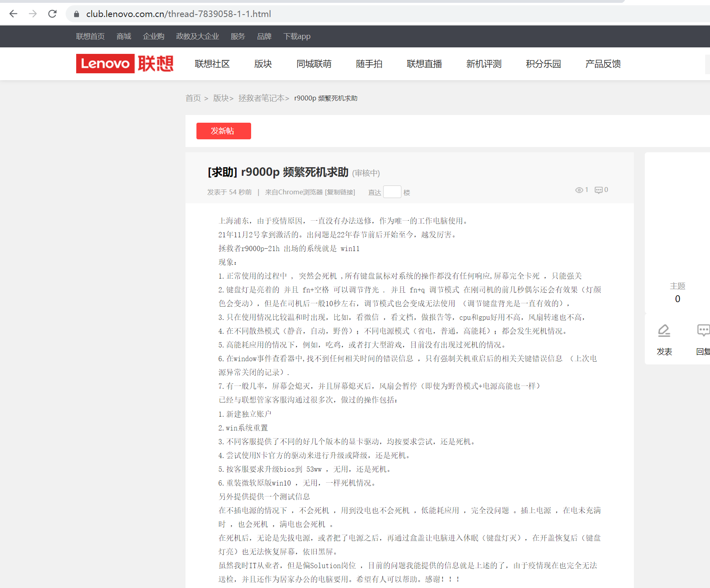Screen dimensions: 710x588
Task: Select the address bar URL
Action: [179, 14]
